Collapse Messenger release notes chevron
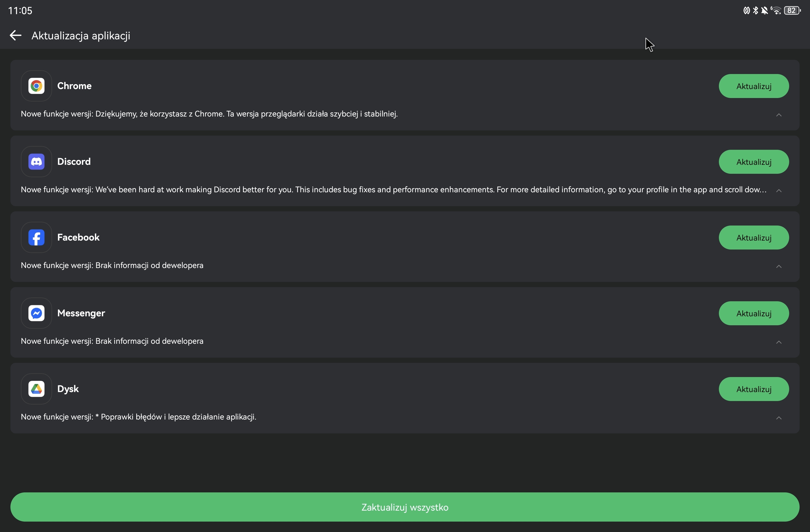The image size is (810, 532). click(779, 342)
